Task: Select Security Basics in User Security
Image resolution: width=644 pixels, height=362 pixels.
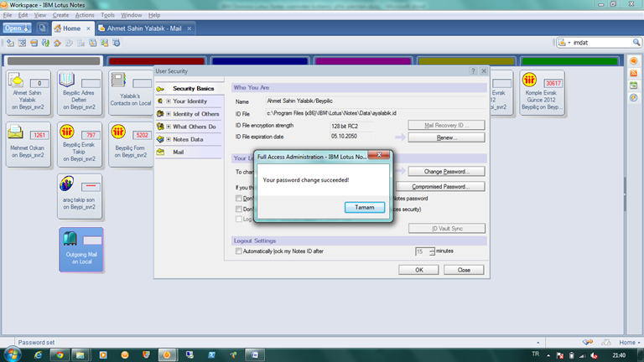Action: click(193, 88)
